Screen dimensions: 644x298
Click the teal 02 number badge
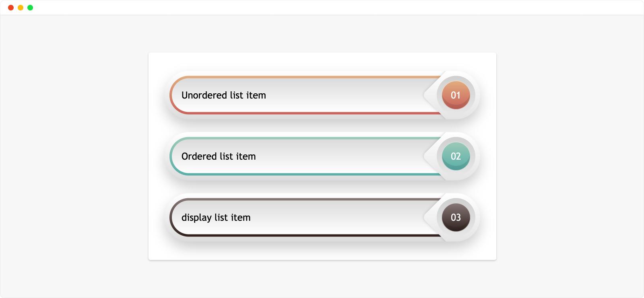coord(456,156)
